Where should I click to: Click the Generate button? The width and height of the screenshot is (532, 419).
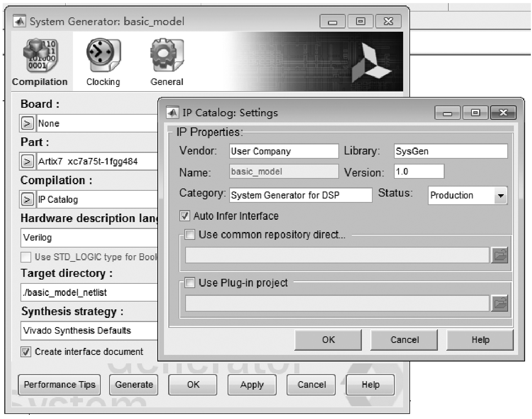pos(134,385)
